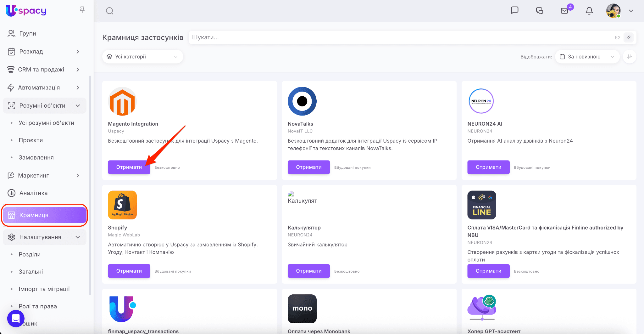Screen dimensions: 644x334
Task: Clear the app search with eraser icon
Action: pyautogui.click(x=629, y=37)
